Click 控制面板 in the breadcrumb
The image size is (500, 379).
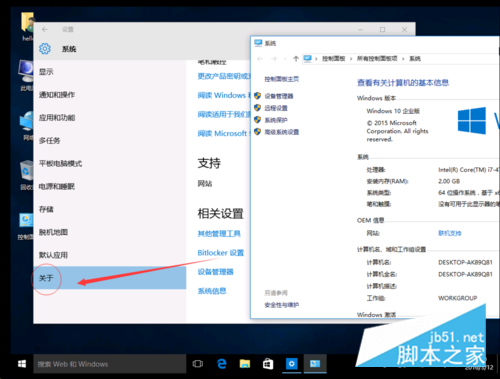pos(333,59)
